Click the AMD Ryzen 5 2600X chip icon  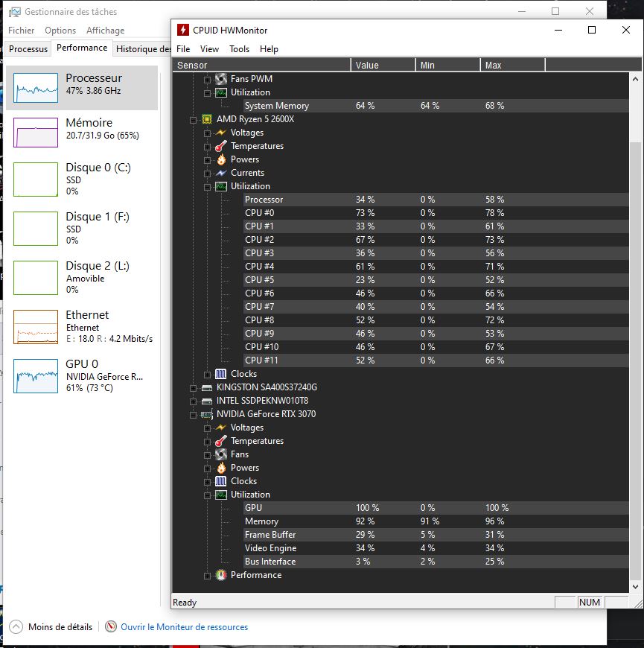pyautogui.click(x=207, y=119)
